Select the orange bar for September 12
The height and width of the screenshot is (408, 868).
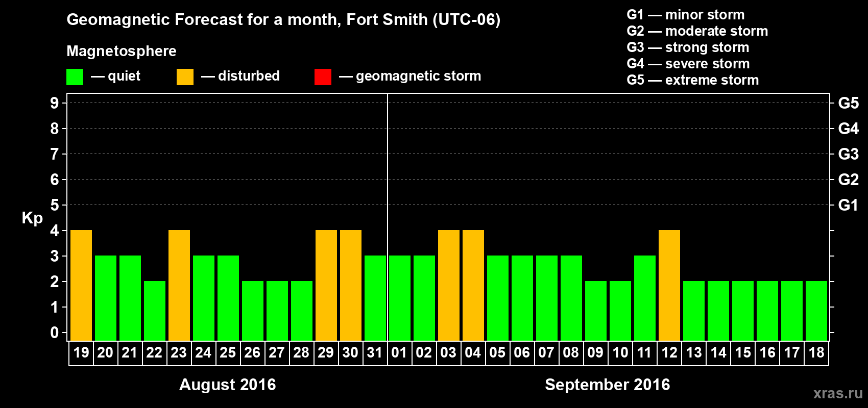[669, 286]
